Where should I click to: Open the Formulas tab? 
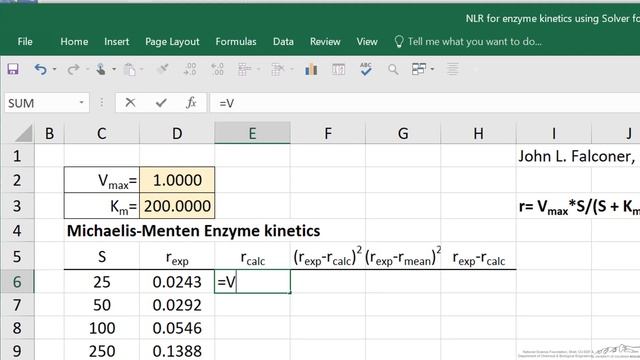(x=236, y=42)
